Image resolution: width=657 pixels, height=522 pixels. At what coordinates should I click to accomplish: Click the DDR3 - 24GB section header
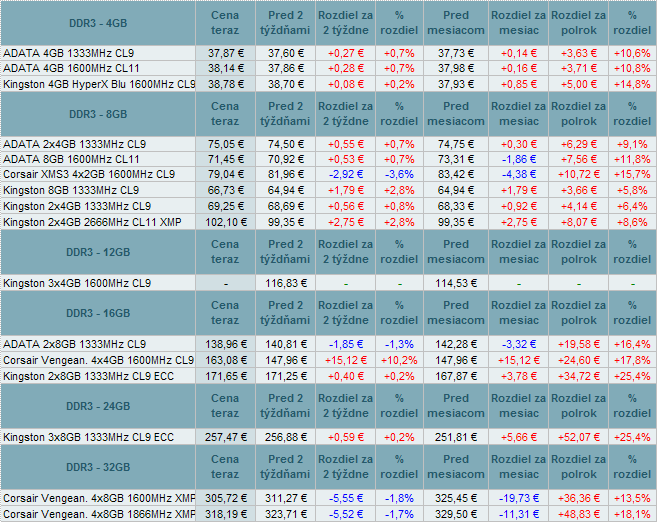point(98,406)
